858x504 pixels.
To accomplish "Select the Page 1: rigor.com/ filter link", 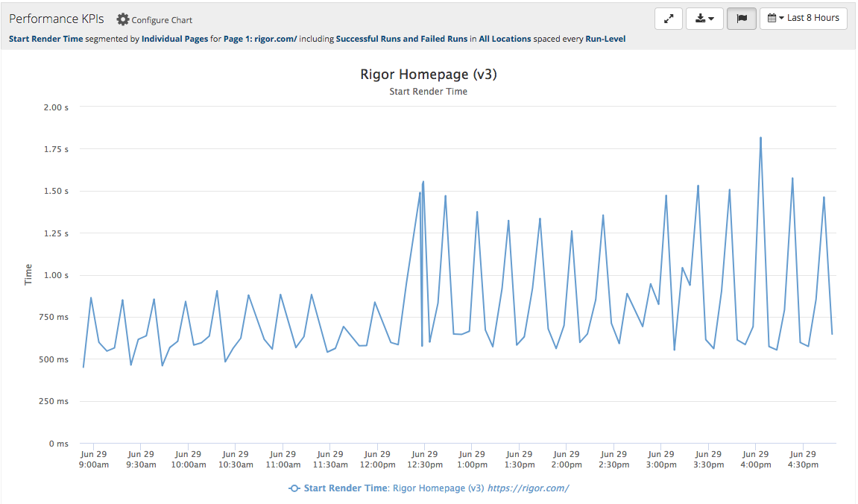I will pyautogui.click(x=260, y=39).
